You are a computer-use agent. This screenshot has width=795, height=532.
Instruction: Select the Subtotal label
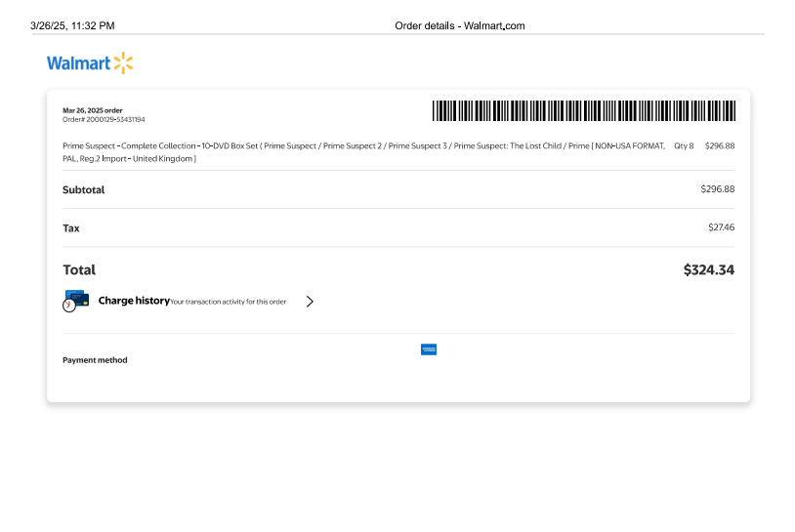pyautogui.click(x=83, y=189)
